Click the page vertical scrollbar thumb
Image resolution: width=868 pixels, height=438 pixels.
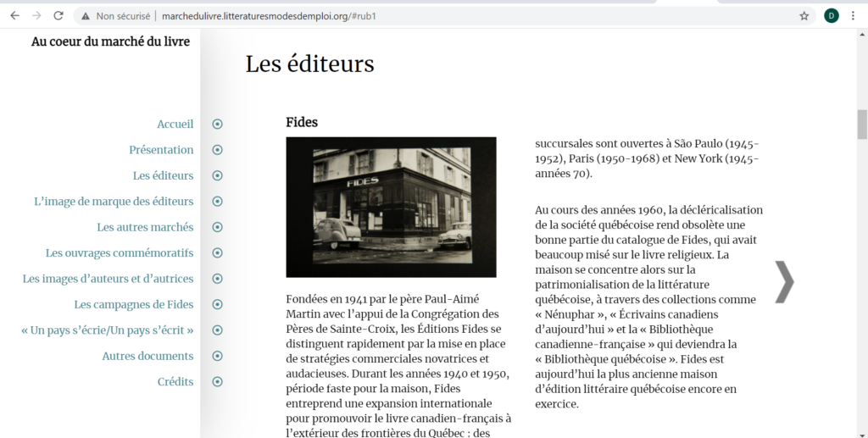click(862, 125)
